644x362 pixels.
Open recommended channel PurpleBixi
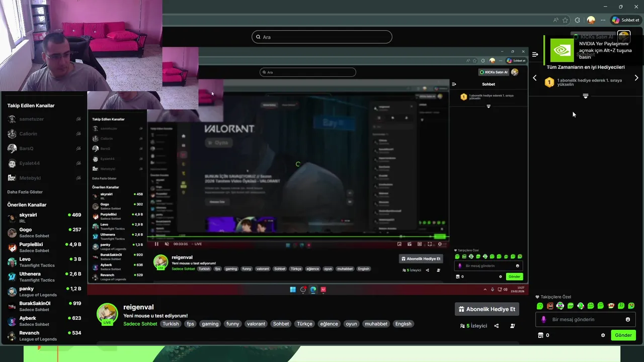click(44, 247)
